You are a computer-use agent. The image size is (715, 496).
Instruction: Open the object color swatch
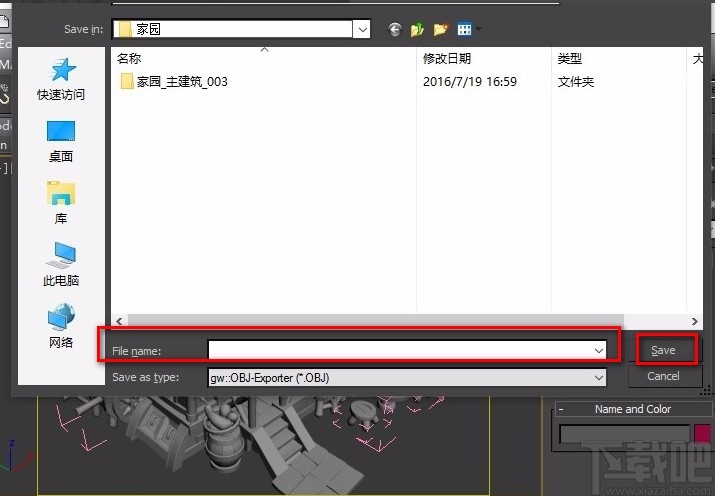[702, 434]
